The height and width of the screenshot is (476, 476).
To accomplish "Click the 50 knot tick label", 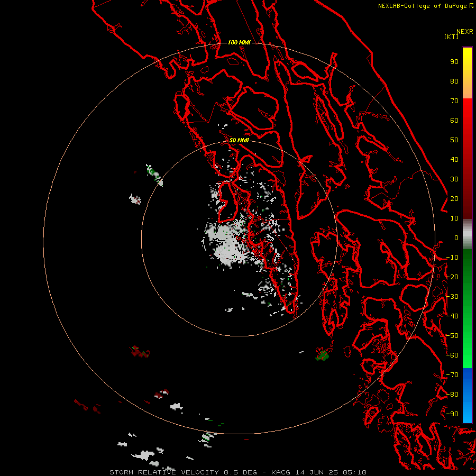I will (x=454, y=140).
